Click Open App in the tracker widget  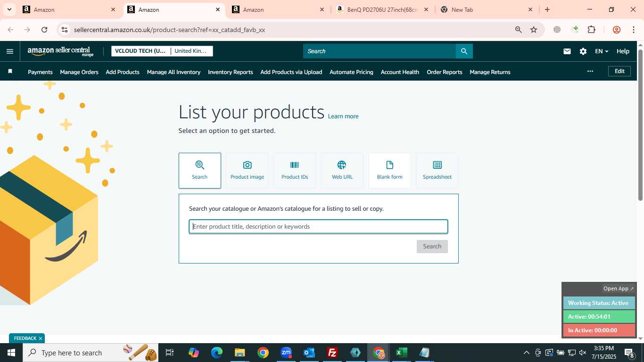click(619, 288)
